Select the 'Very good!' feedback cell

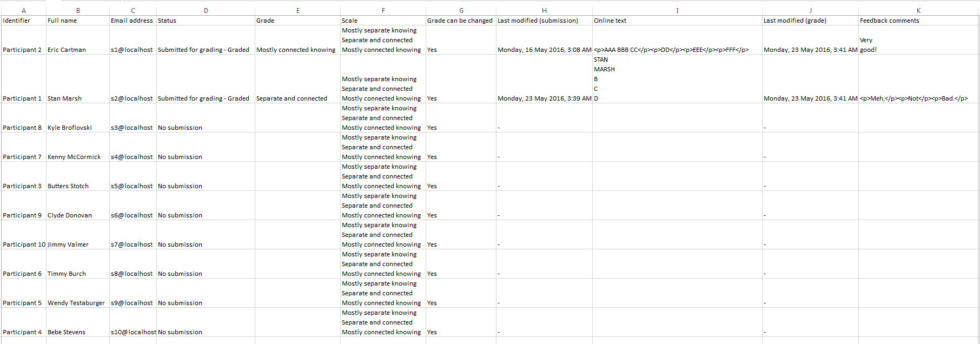918,40
